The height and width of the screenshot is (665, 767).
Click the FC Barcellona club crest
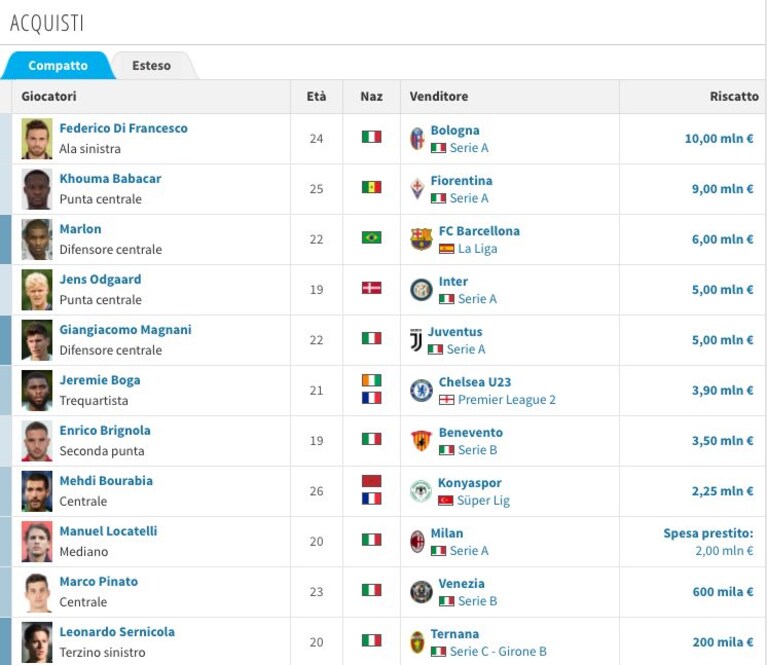[x=421, y=239]
